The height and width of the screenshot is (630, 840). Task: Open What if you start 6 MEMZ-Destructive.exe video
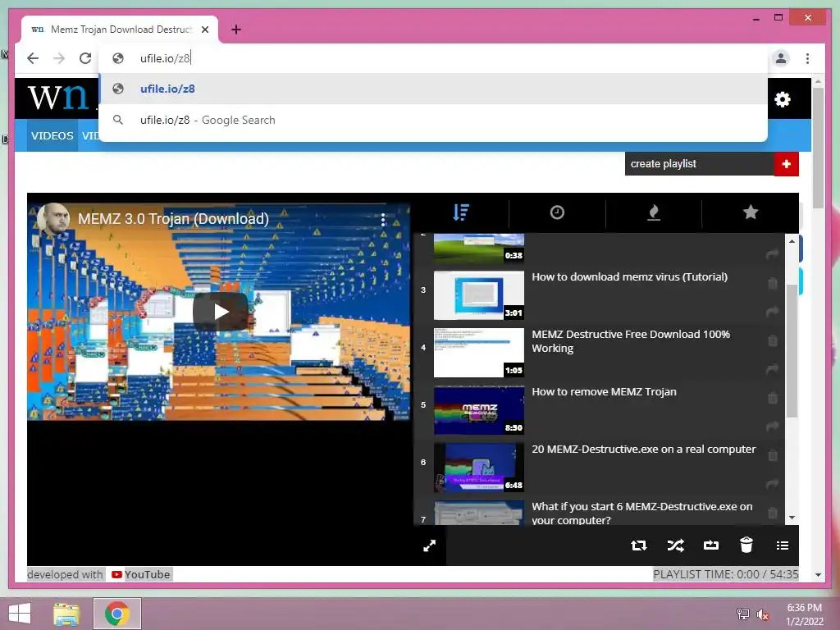641,514
